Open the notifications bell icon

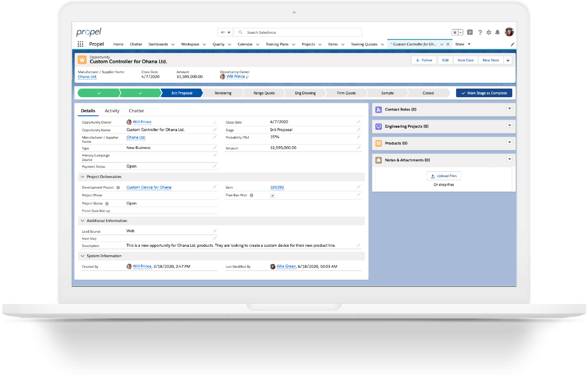click(x=497, y=32)
